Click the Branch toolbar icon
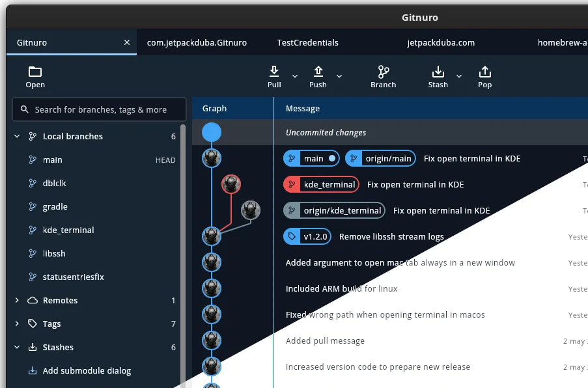The width and height of the screenshot is (588, 388). [383, 72]
